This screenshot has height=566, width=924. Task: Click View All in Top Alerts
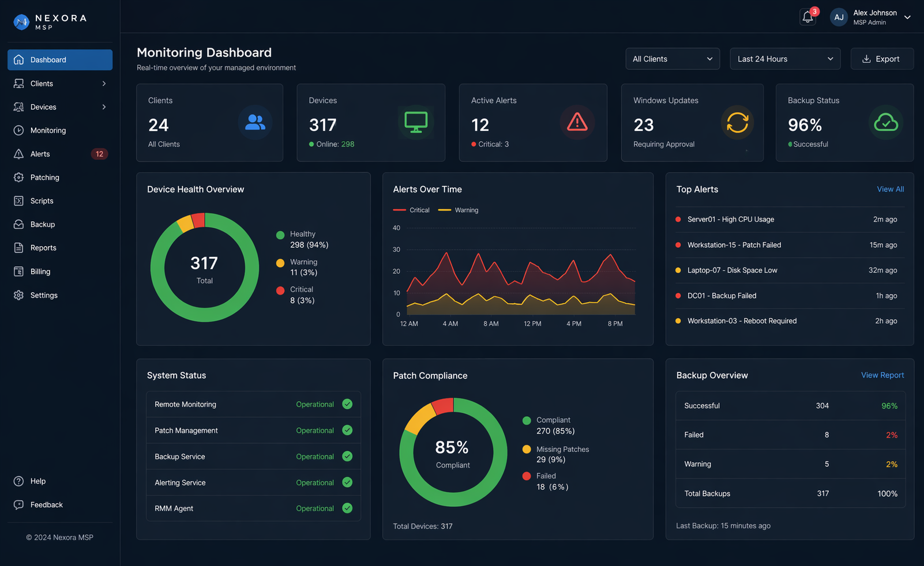pyautogui.click(x=891, y=189)
